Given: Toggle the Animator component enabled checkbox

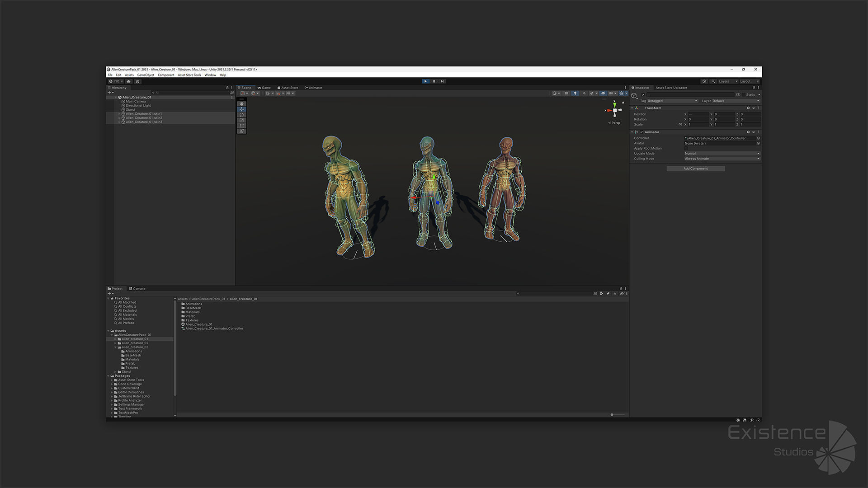Looking at the screenshot, I should 642,132.
